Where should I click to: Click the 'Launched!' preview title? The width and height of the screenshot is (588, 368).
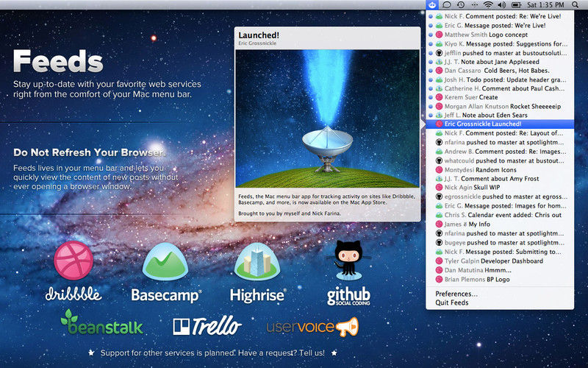tap(259, 35)
